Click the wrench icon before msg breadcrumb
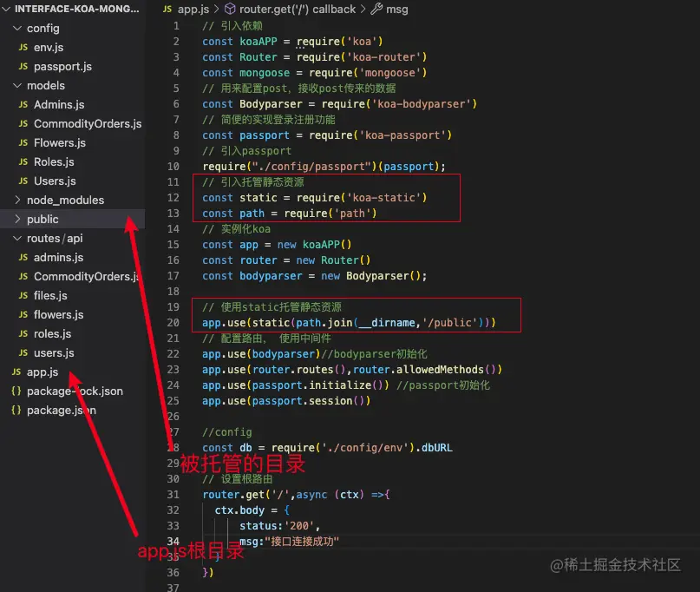This screenshot has width=700, height=592. [x=376, y=9]
